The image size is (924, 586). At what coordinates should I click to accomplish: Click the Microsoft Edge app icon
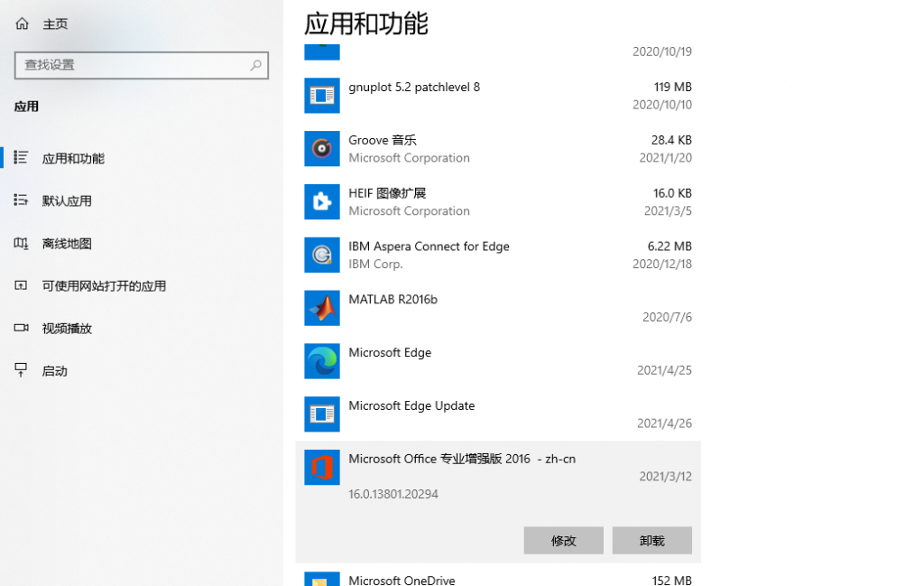tap(322, 361)
